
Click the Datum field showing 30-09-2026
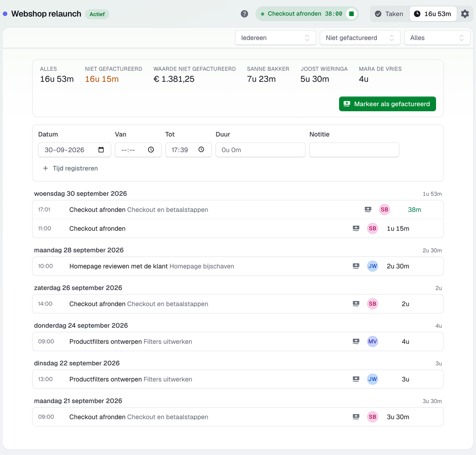click(74, 150)
